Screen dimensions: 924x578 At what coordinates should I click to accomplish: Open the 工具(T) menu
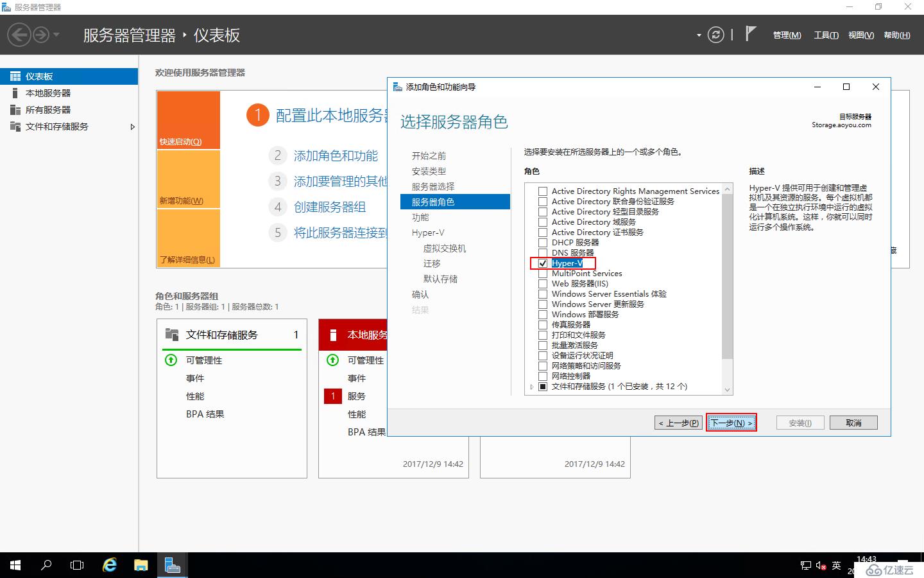point(826,35)
